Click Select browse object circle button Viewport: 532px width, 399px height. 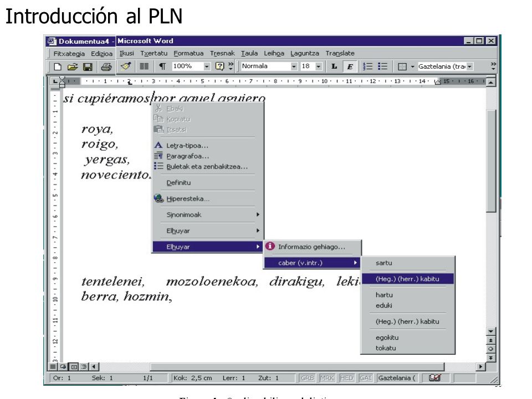tap(490, 349)
